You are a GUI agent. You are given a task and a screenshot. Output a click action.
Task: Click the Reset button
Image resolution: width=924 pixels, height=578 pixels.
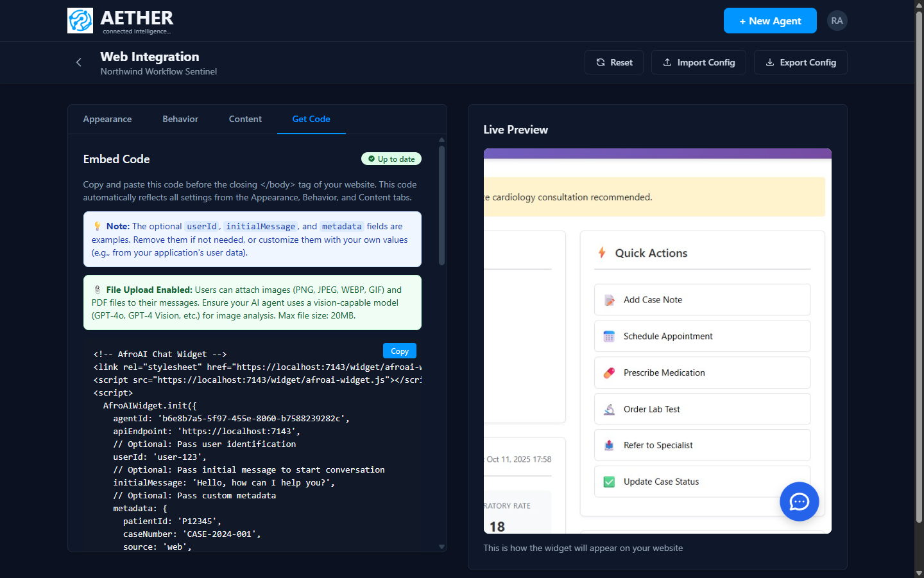[x=614, y=62]
